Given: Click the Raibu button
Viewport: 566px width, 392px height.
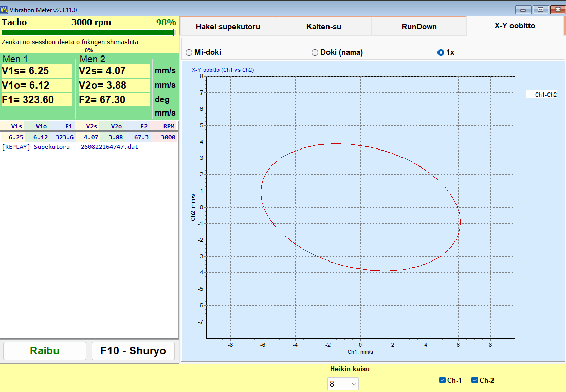Looking at the screenshot, I should (45, 351).
